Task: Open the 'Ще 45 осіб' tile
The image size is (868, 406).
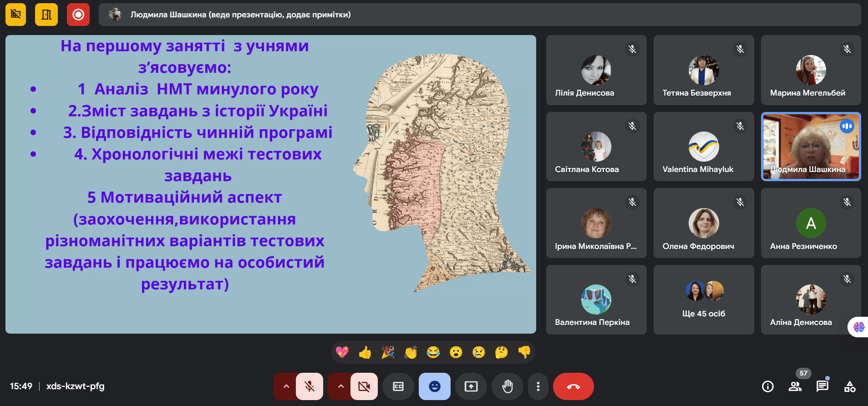Action: click(704, 299)
